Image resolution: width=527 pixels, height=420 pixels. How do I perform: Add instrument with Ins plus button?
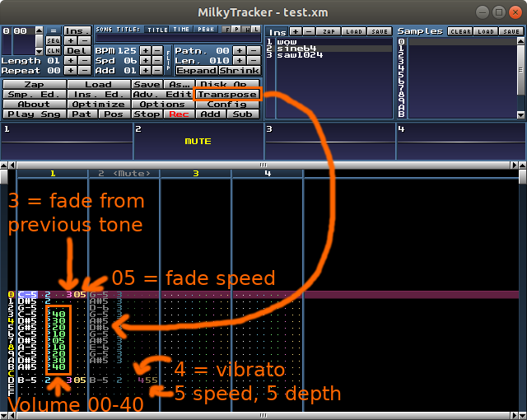point(295,31)
